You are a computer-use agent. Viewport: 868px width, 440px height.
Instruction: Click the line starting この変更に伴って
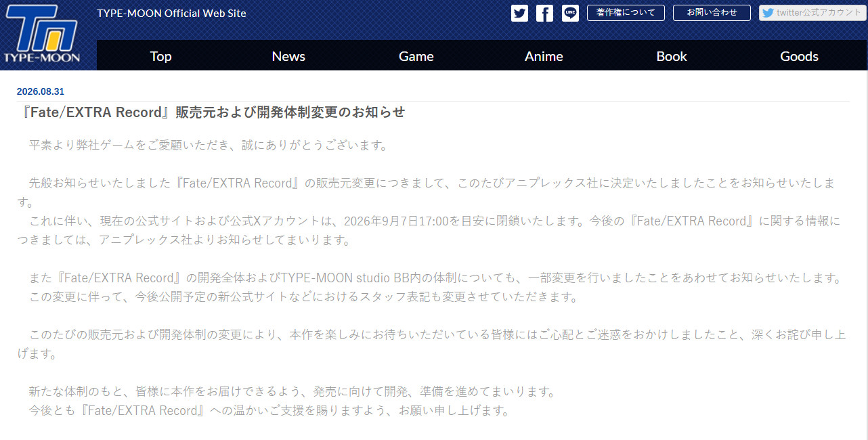coord(303,297)
